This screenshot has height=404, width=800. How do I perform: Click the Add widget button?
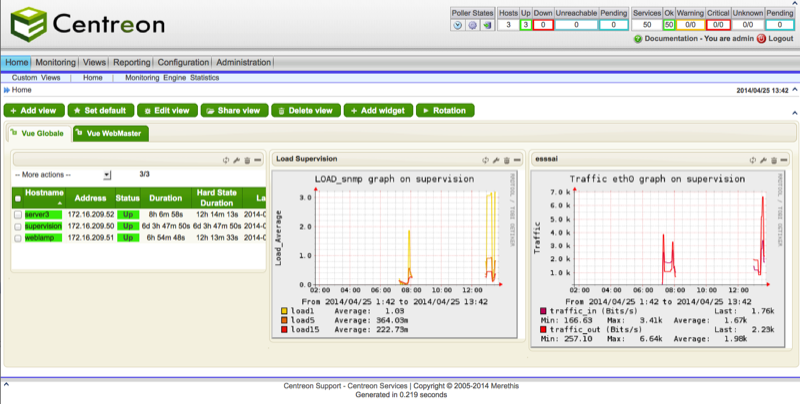pyautogui.click(x=379, y=110)
